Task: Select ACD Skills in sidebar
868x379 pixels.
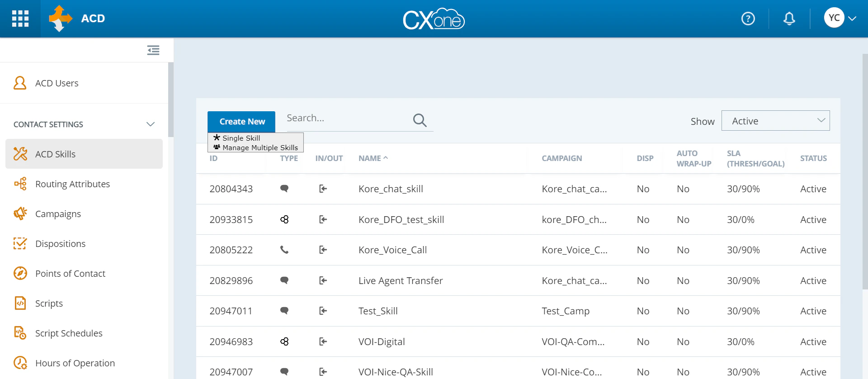Action: click(84, 154)
